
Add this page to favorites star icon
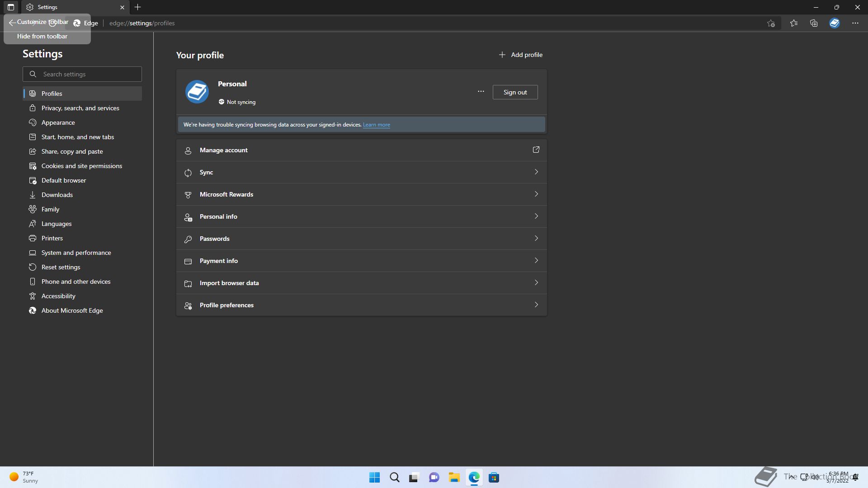pos(771,23)
